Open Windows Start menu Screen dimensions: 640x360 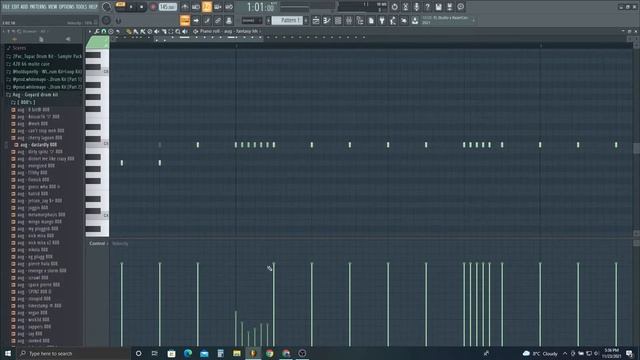tap(7, 353)
